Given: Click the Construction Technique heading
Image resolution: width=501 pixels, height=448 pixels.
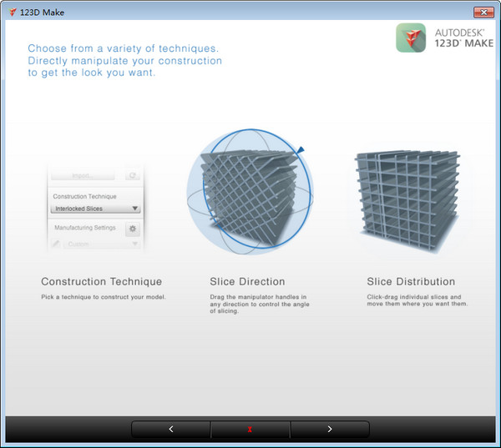Looking at the screenshot, I should [102, 282].
